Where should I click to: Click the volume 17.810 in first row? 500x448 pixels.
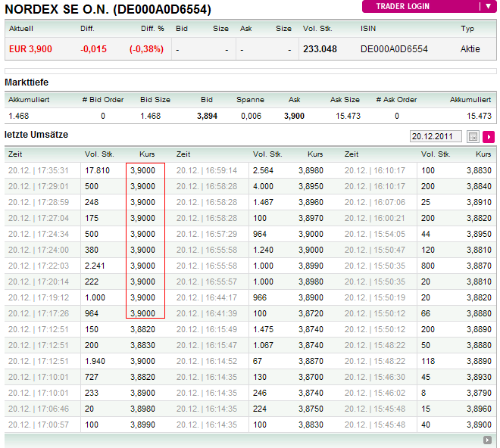click(x=97, y=170)
